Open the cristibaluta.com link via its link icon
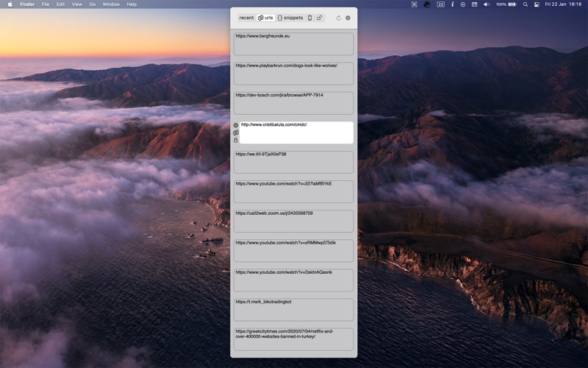This screenshot has width=588, height=368. point(235,132)
